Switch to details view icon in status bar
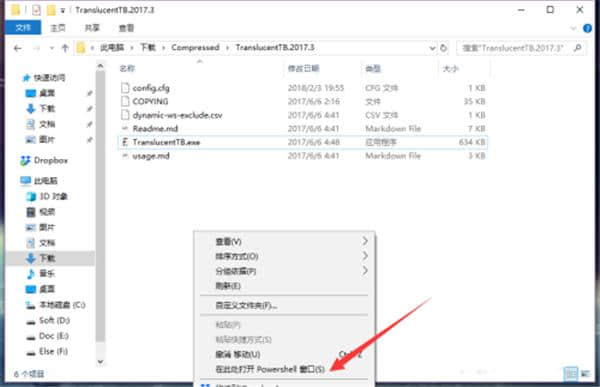The width and height of the screenshot is (600, 387). tap(571, 373)
